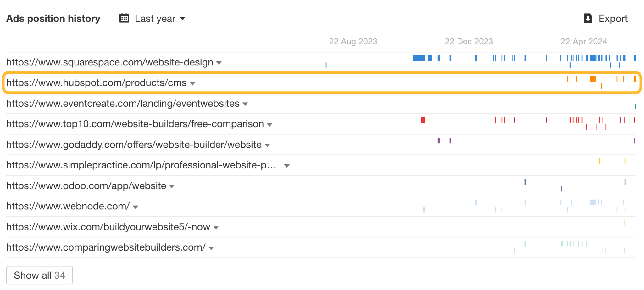Select a red marker on top10.com row
Image resolution: width=644 pixels, height=290 pixels.
point(423,120)
